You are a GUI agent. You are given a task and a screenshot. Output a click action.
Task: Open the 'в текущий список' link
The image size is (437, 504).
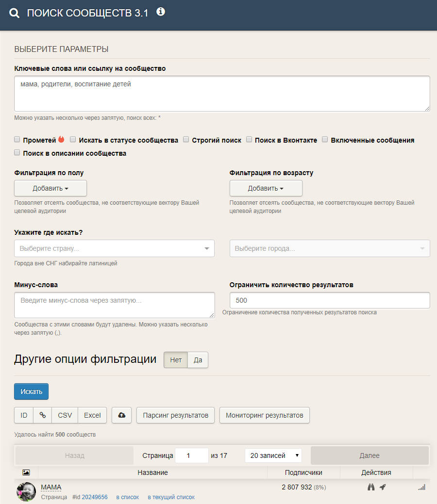[171, 497]
